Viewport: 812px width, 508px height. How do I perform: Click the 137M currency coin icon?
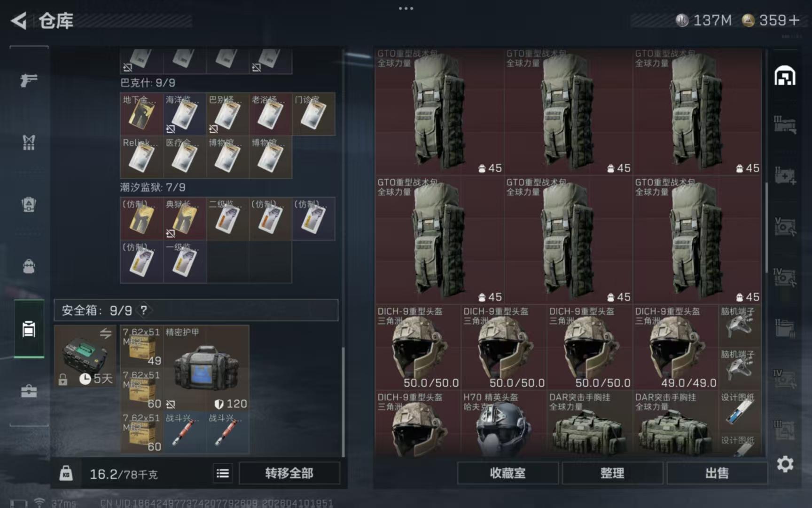click(x=682, y=20)
